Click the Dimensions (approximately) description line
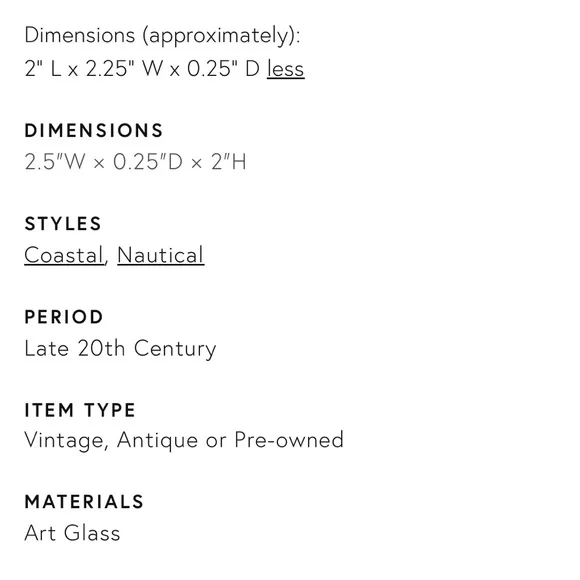The height and width of the screenshot is (580, 580). (162, 36)
